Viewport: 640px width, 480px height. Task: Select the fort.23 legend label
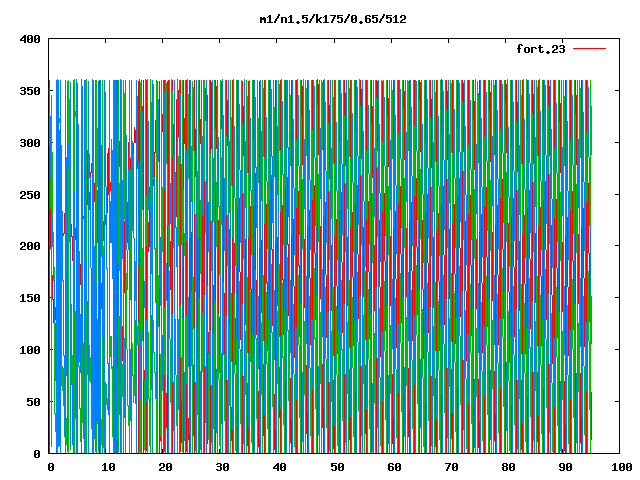coord(541,49)
